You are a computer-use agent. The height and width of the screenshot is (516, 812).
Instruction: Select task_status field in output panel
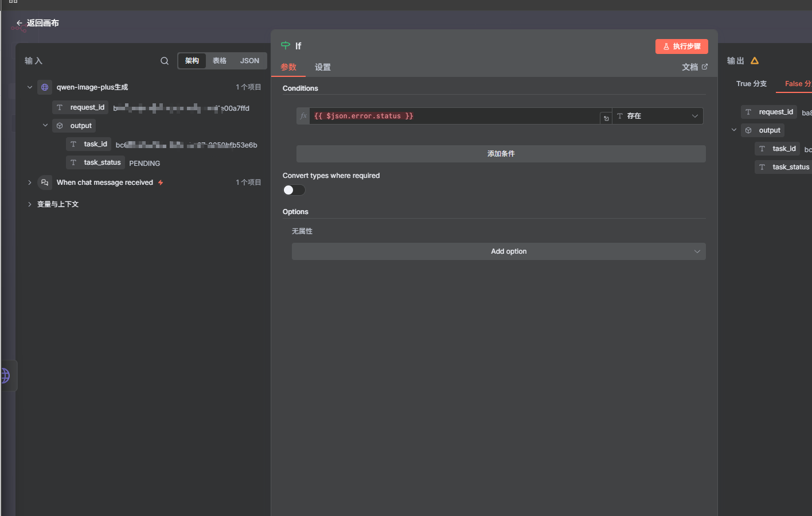click(784, 167)
